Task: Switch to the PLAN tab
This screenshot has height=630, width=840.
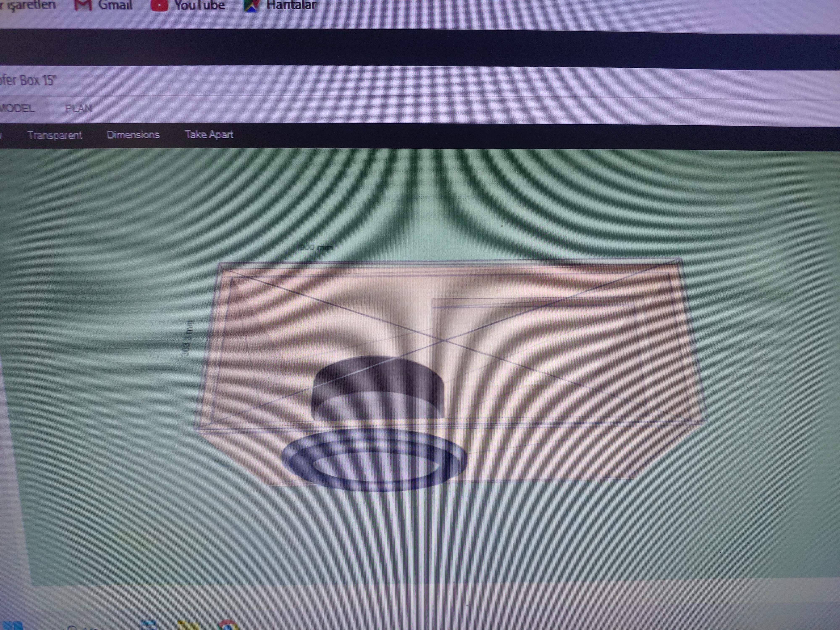Action: point(79,109)
